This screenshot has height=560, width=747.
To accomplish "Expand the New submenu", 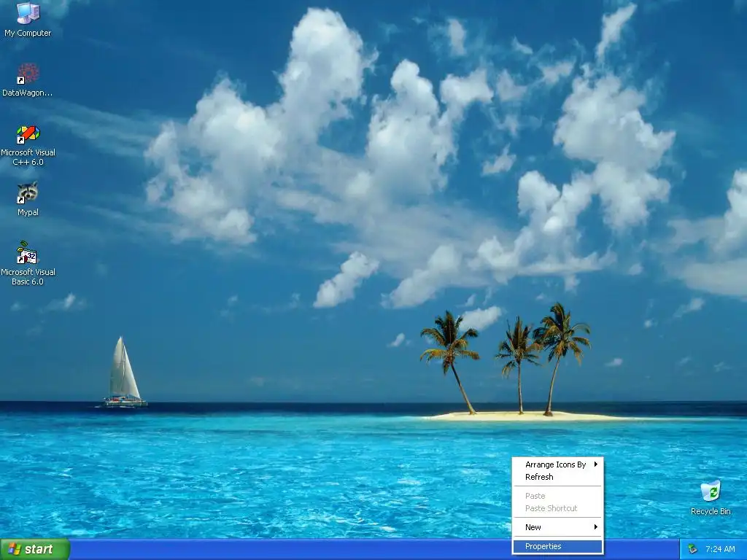I will pyautogui.click(x=558, y=527).
